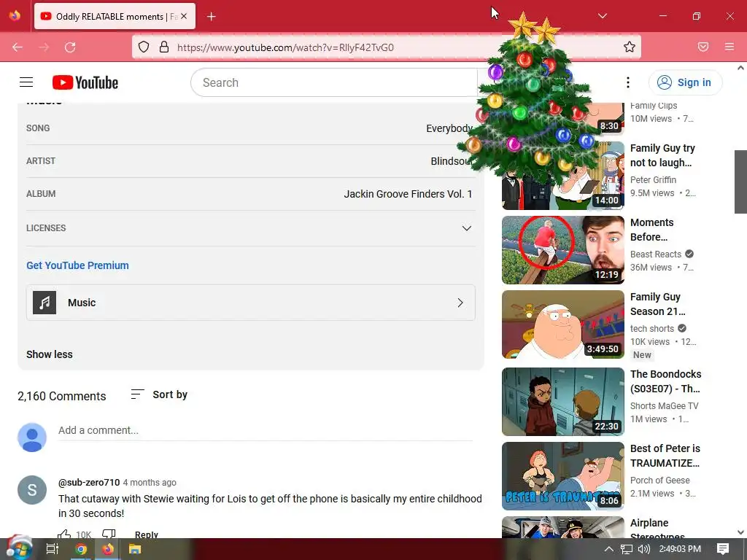Show hidden tray icons chevron
This screenshot has width=747, height=560.
[608, 549]
